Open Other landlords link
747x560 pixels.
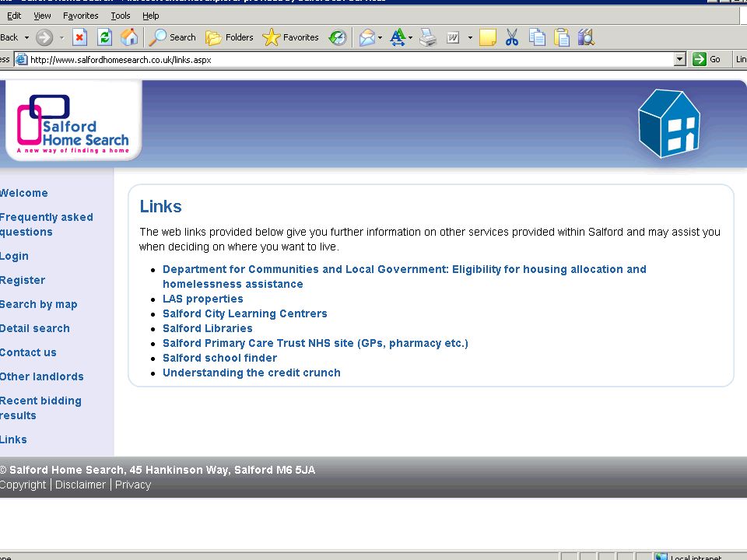pos(42,376)
